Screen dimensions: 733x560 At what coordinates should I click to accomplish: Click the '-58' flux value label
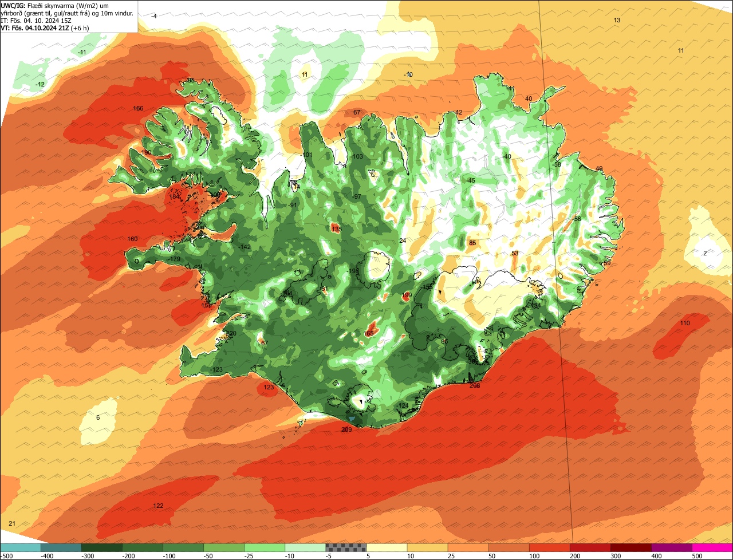click(x=557, y=165)
